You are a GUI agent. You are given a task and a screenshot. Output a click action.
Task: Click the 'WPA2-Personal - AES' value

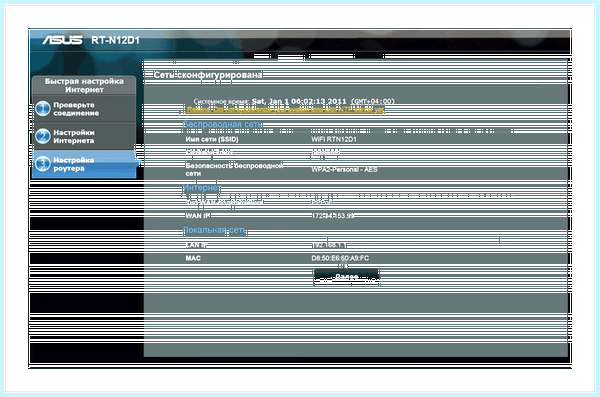coord(344,169)
